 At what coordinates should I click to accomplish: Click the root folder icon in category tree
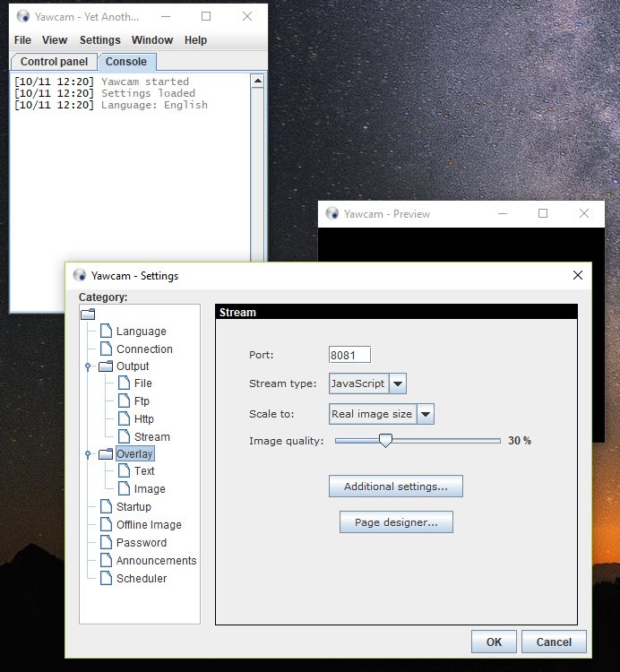[x=88, y=314]
